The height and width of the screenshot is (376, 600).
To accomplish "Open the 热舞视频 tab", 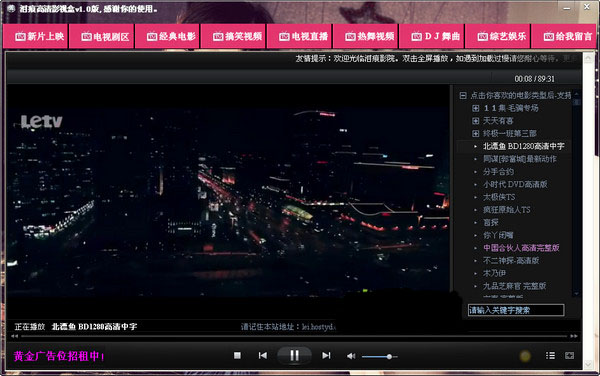I will [x=366, y=36].
